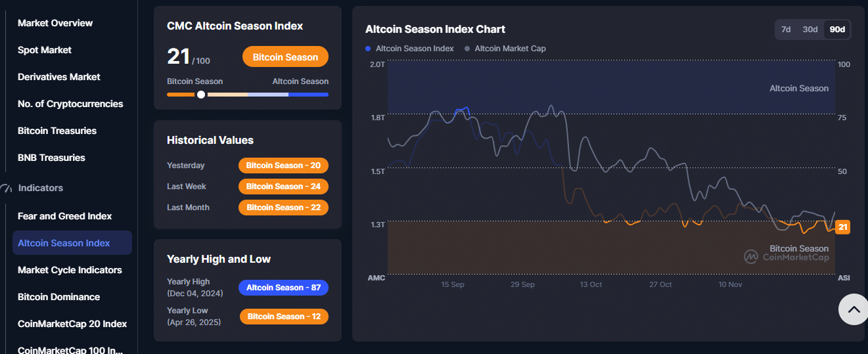
Task: Open the CoinMarketCap 20 Index link
Action: click(72, 324)
